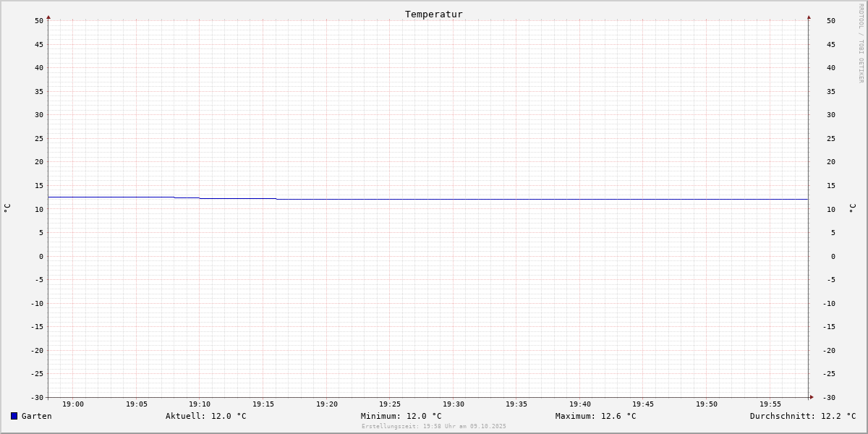Click the right °C axis unit label
This screenshot has width=868, height=434.
point(852,208)
